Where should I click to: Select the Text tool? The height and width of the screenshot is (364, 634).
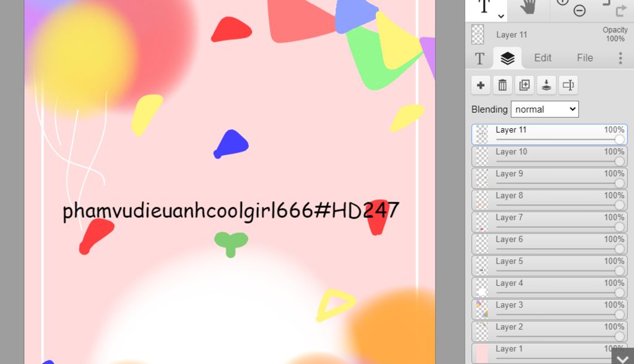(484, 7)
